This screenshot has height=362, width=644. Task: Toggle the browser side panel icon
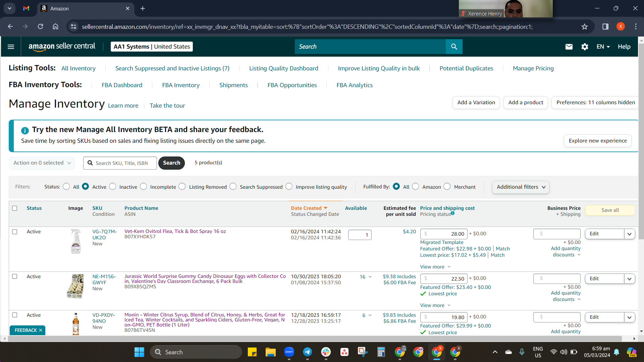tap(605, 26)
